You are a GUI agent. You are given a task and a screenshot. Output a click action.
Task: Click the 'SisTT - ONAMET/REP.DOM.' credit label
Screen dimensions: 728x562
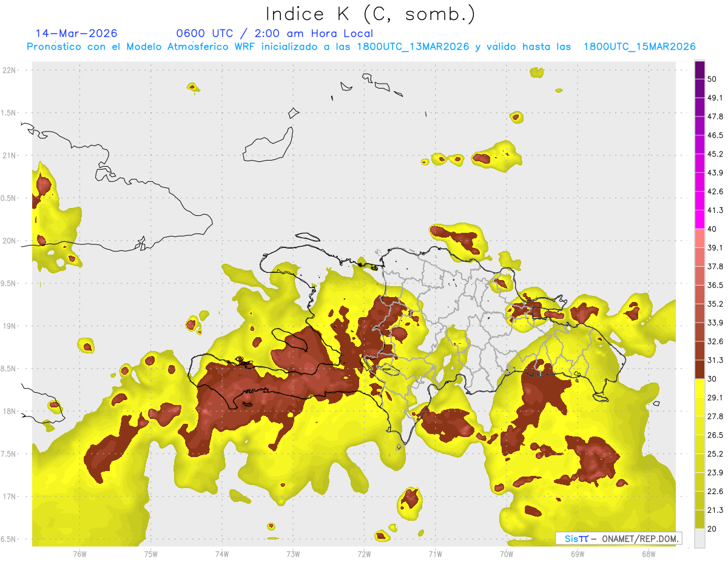(x=619, y=538)
